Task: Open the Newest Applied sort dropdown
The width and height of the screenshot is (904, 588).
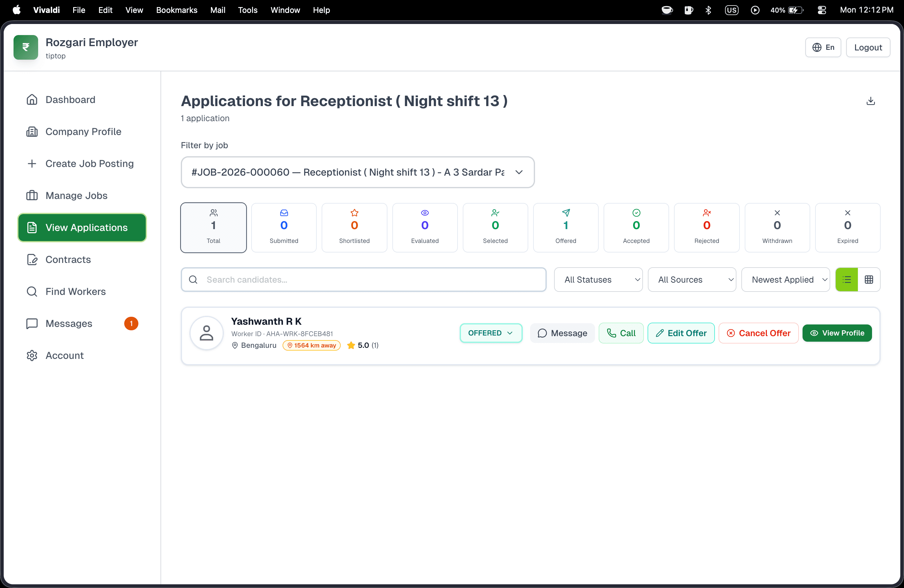Action: point(785,280)
